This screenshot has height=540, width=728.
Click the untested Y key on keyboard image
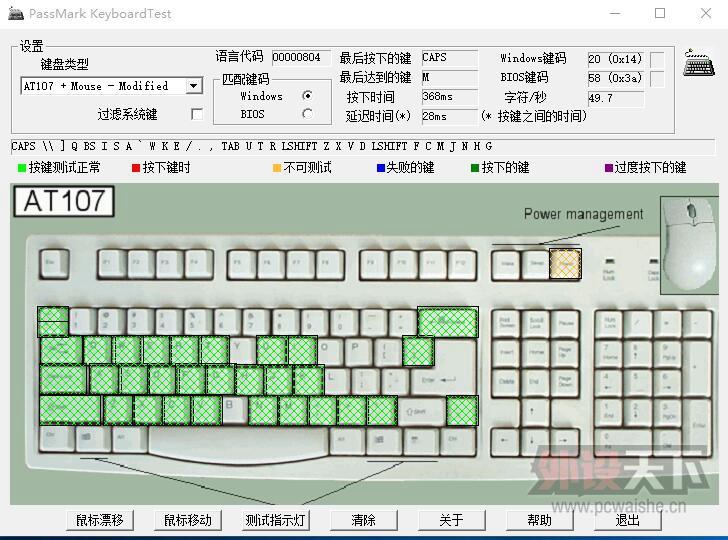[242, 351]
